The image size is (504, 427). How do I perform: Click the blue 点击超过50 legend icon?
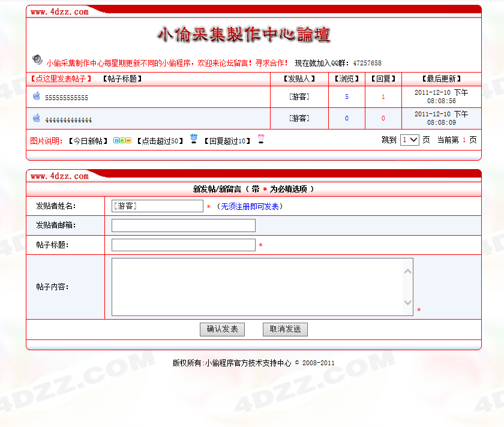coord(193,139)
